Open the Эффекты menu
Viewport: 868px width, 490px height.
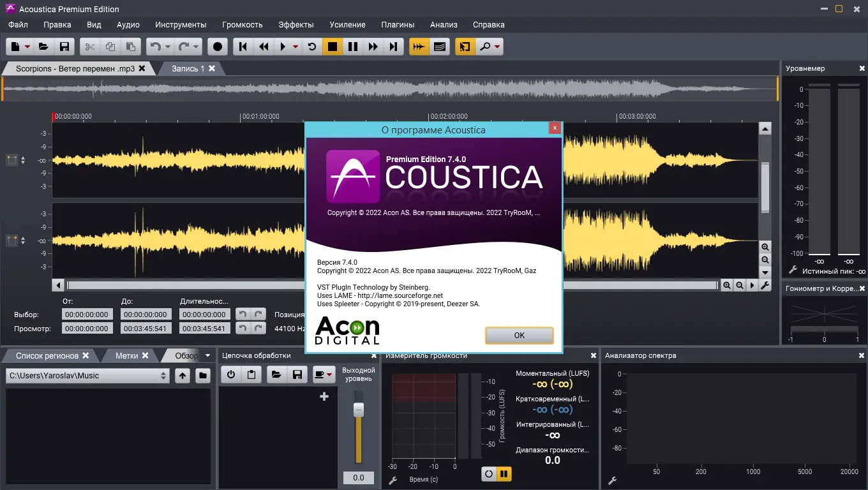pyautogui.click(x=296, y=24)
